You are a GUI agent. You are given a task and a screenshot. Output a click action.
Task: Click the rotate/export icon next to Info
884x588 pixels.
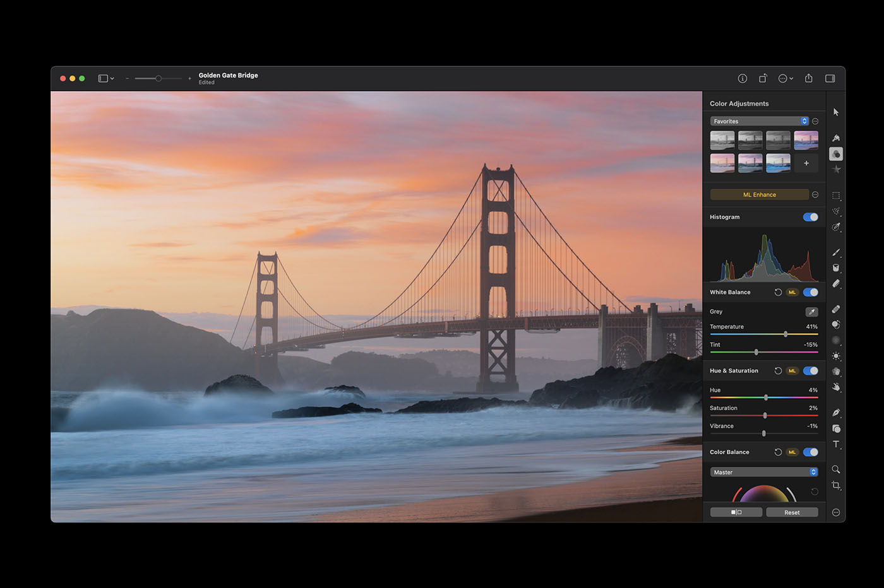click(x=763, y=78)
